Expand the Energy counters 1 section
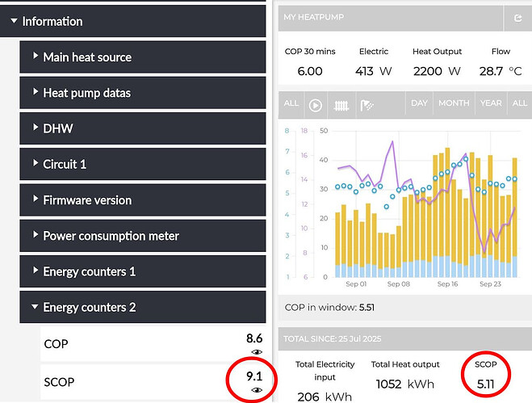 click(x=143, y=271)
